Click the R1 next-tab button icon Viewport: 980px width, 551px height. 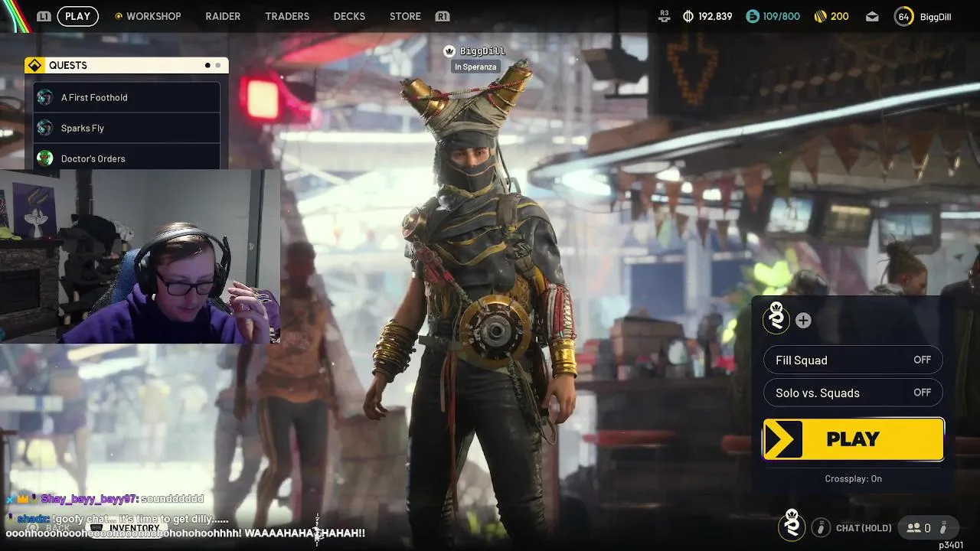point(442,16)
